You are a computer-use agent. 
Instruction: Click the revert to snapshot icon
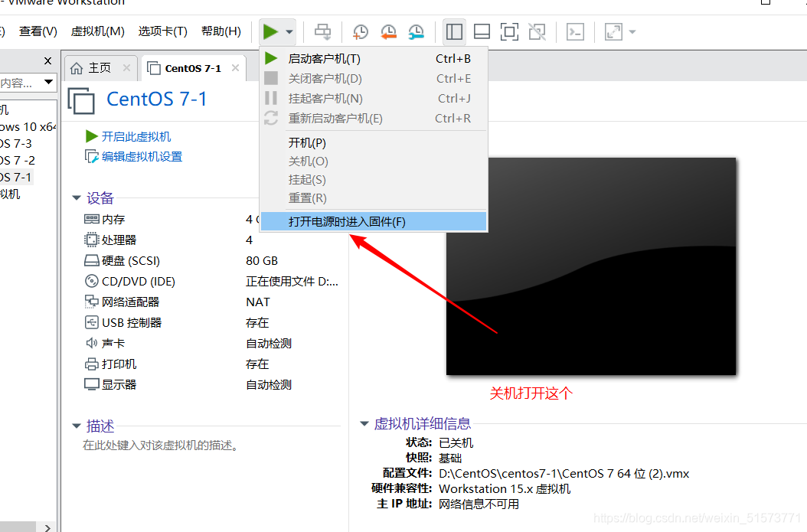pos(388,31)
